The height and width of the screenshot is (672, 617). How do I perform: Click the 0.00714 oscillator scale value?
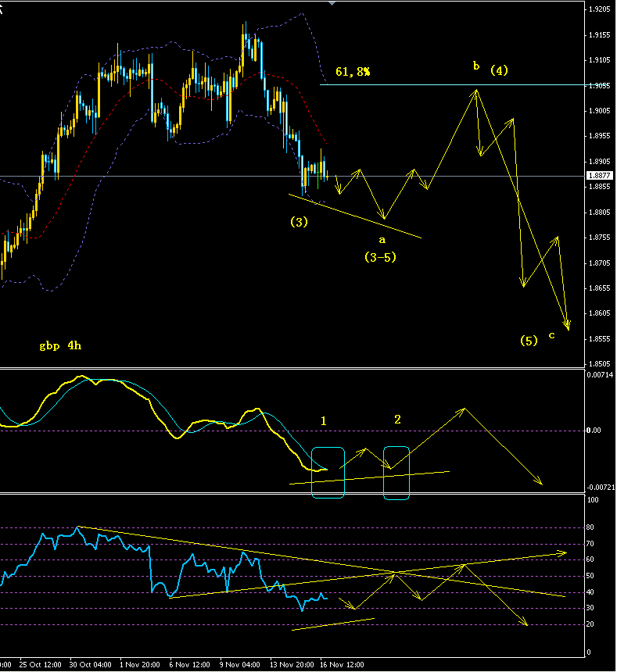[x=601, y=374]
